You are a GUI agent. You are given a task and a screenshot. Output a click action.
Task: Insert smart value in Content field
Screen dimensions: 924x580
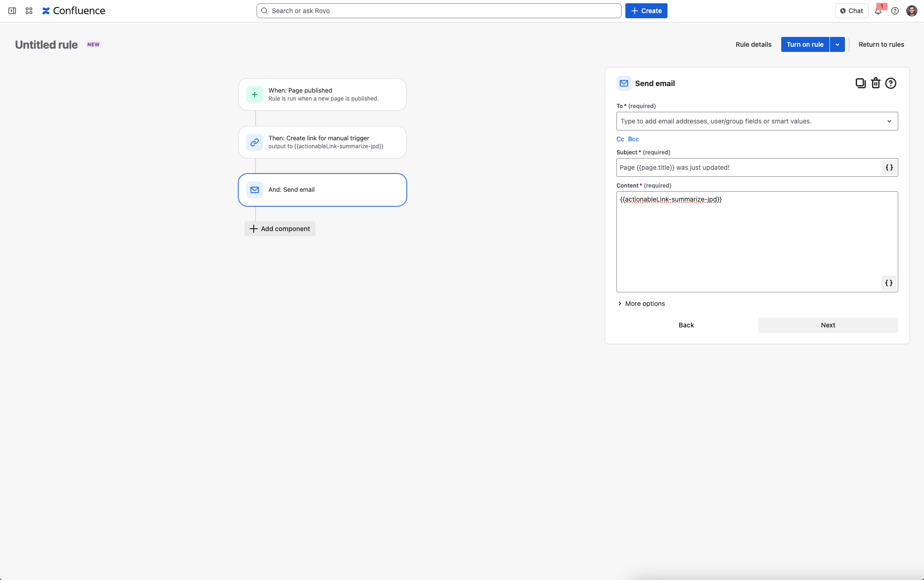tap(889, 283)
